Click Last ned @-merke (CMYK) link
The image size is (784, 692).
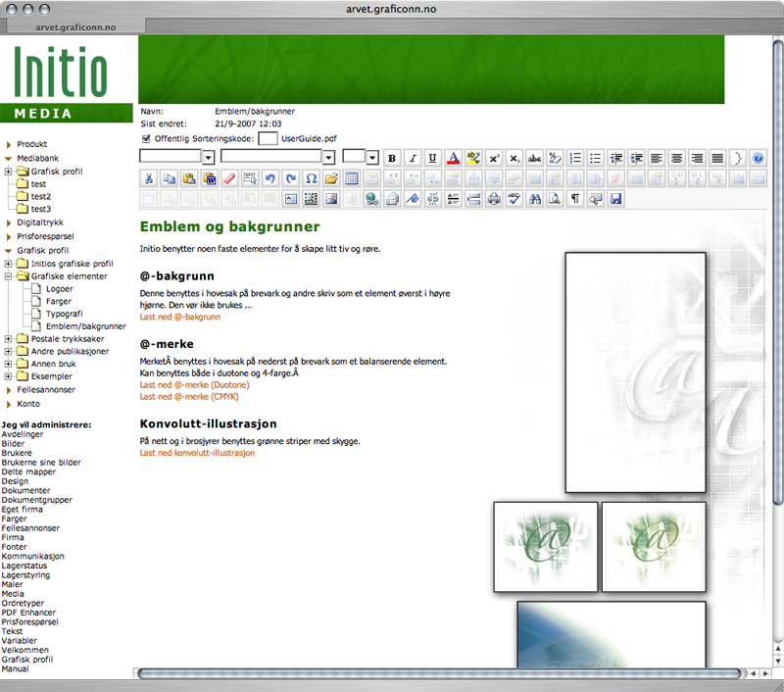point(188,397)
